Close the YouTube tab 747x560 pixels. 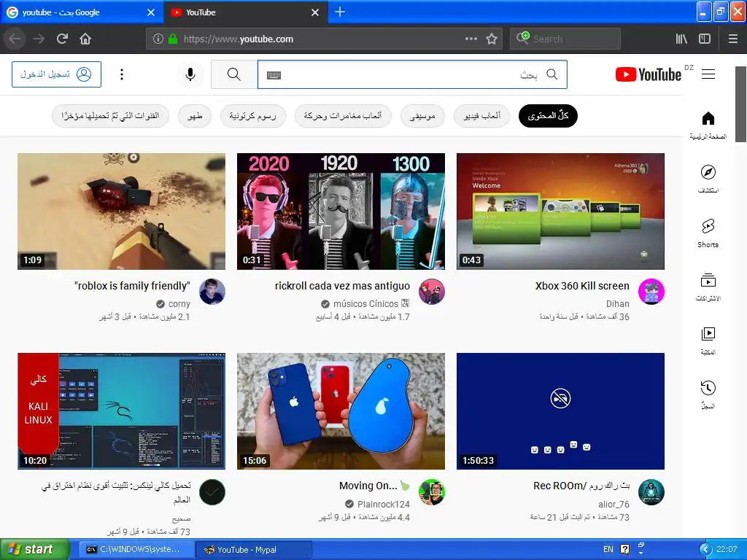click(315, 12)
